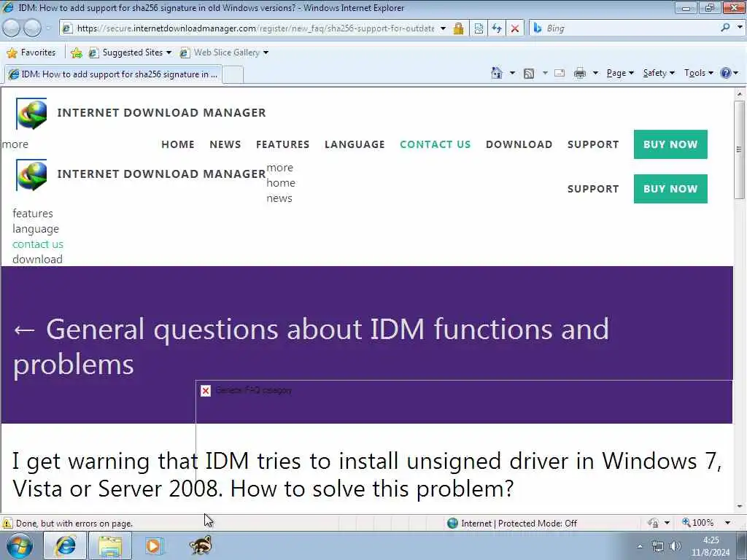Click the broken image icon in purple banner
The height and width of the screenshot is (560, 747).
click(205, 391)
